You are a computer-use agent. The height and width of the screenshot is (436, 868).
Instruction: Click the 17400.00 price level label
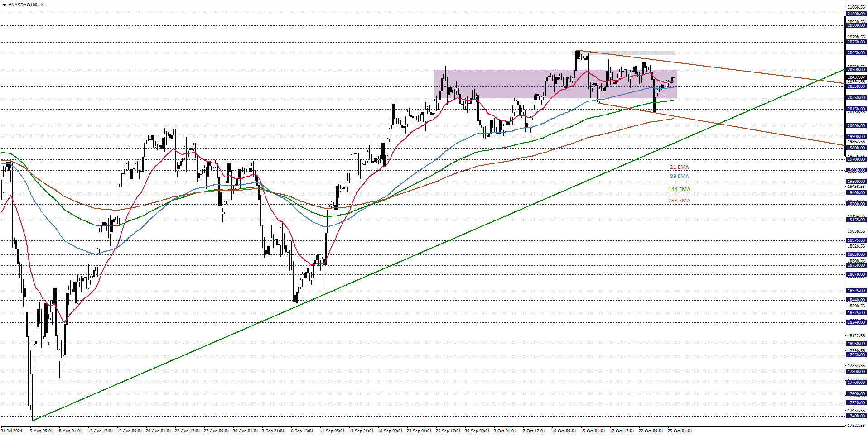click(x=856, y=416)
